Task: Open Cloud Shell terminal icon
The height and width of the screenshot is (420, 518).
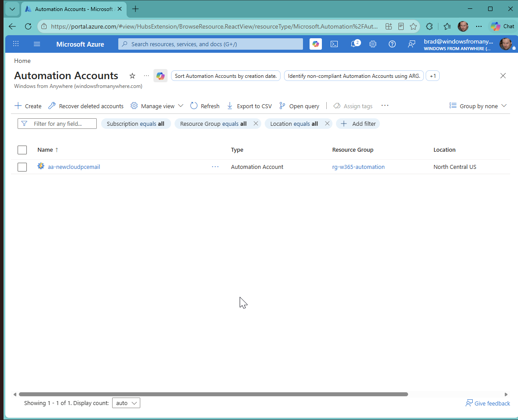Action: coord(334,44)
